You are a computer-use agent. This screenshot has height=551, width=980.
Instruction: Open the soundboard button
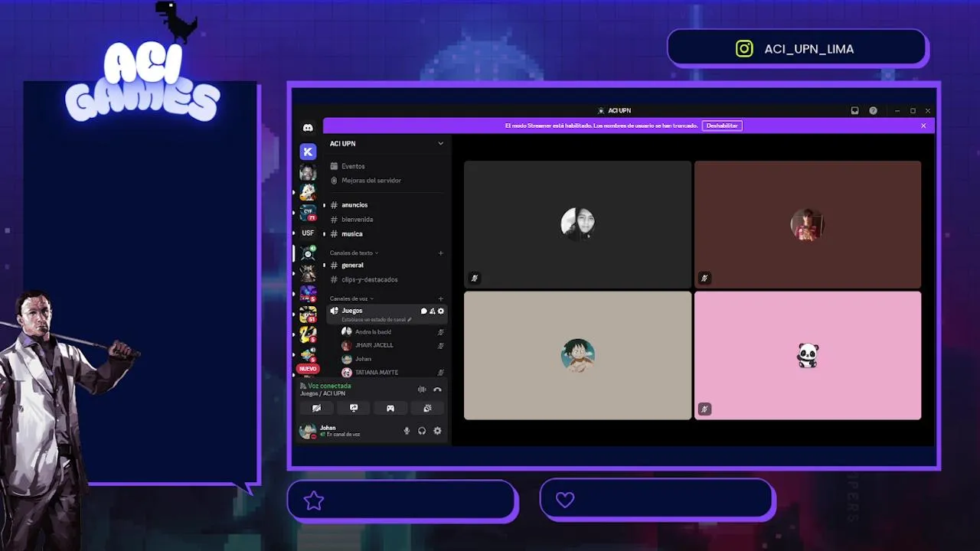[427, 408]
